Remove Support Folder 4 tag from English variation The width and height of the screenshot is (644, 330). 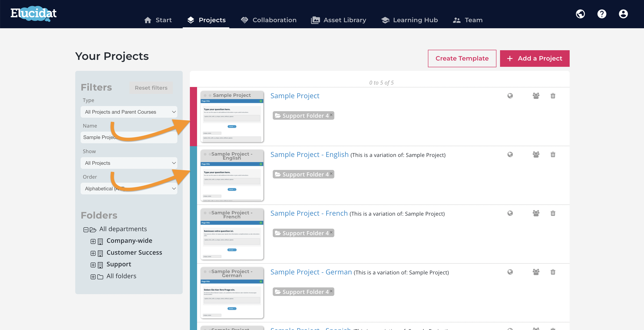pos(331,174)
